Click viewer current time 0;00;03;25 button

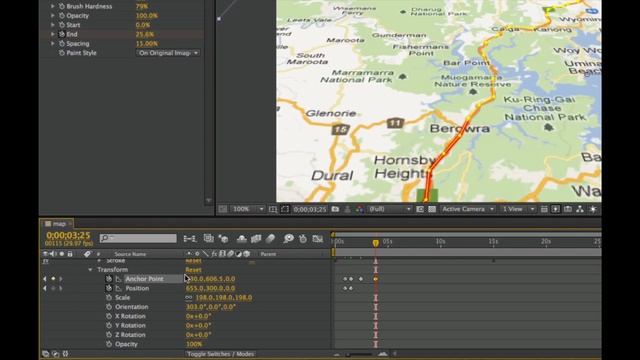click(x=310, y=209)
